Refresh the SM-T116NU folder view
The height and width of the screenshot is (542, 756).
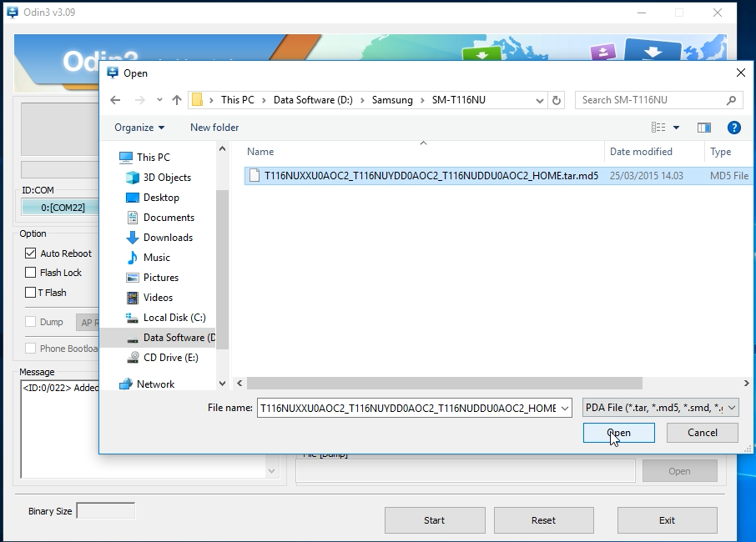(x=557, y=100)
